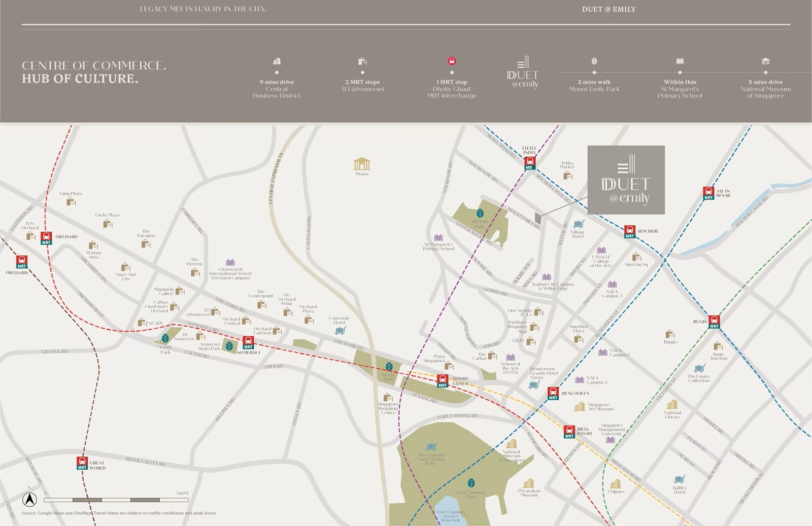
Task: Click the 500M map scale bar
Action: (x=116, y=500)
